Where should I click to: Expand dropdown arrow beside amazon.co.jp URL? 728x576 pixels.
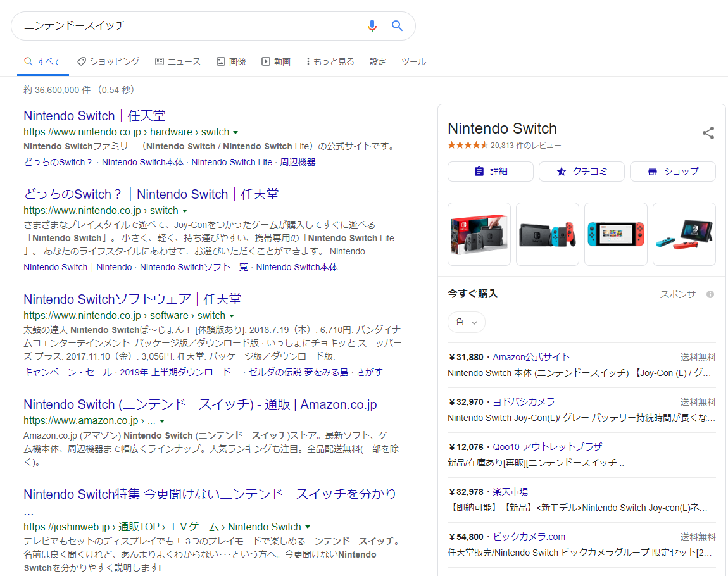click(x=162, y=421)
